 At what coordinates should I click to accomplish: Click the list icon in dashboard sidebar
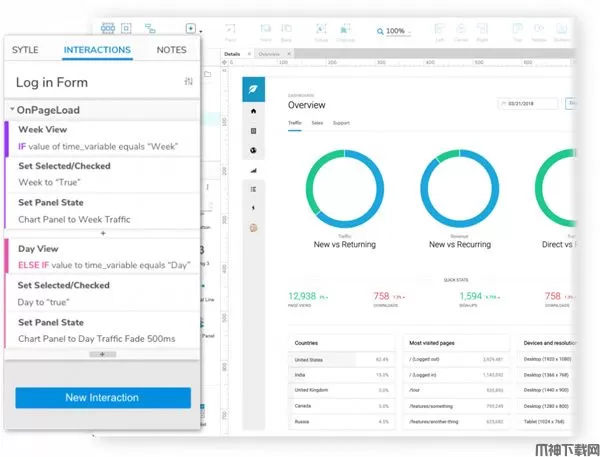251,188
